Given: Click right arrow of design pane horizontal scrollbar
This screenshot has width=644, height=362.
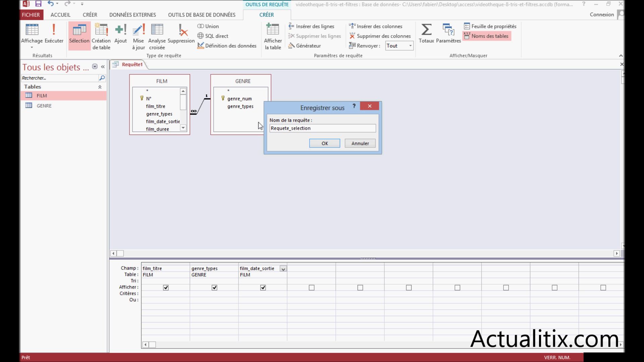Looking at the screenshot, I should point(616,253).
